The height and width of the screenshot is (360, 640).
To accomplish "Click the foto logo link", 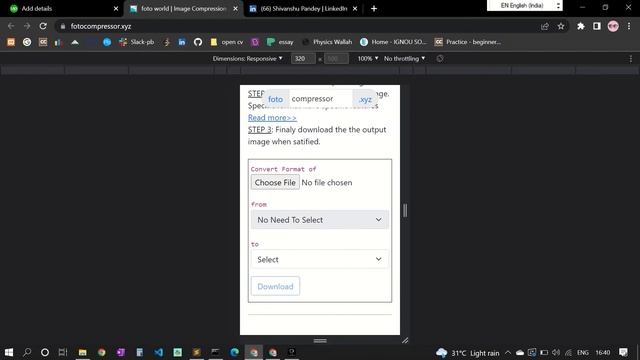I will point(276,99).
